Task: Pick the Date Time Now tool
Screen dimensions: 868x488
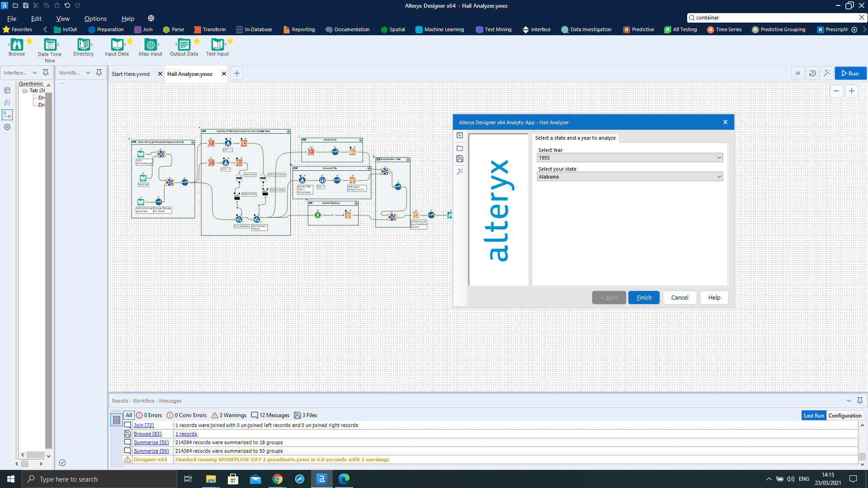Action: (50, 50)
